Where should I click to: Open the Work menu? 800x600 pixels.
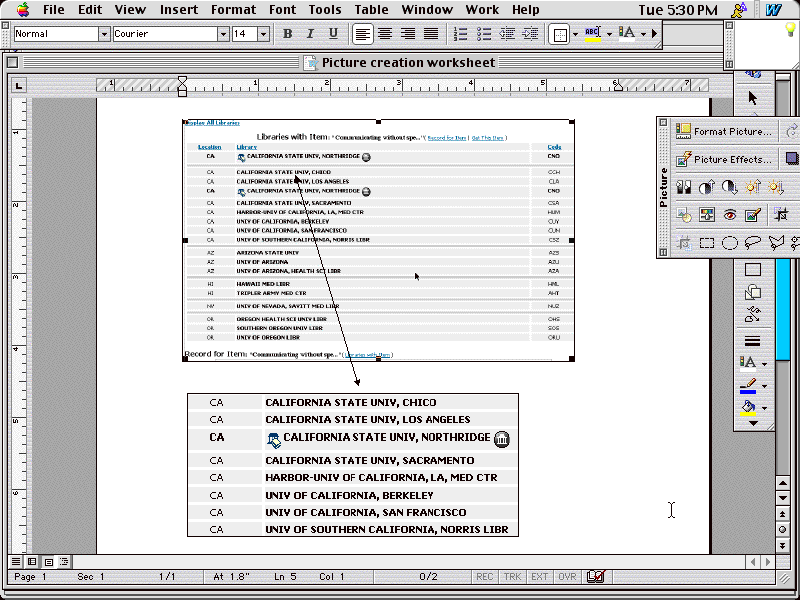pyautogui.click(x=482, y=10)
